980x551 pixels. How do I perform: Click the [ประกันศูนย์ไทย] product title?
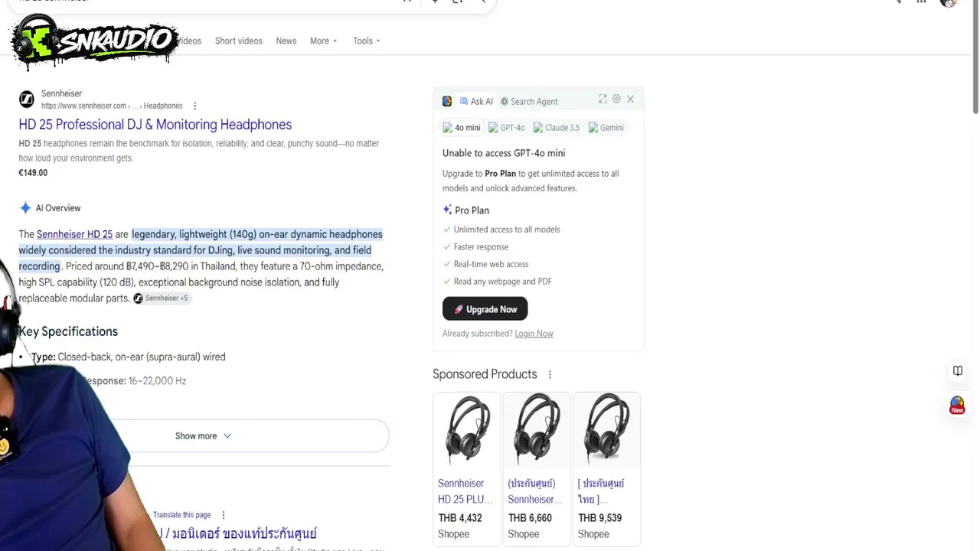coord(601,491)
